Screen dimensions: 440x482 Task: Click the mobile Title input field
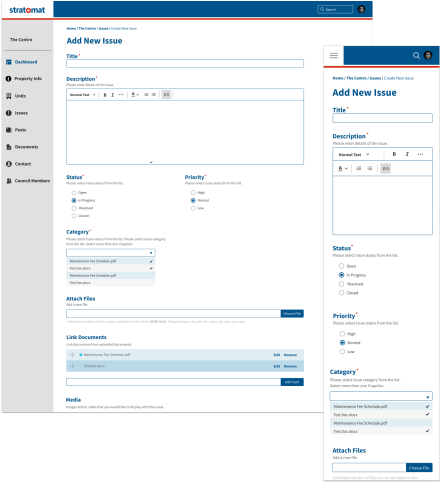[x=382, y=118]
